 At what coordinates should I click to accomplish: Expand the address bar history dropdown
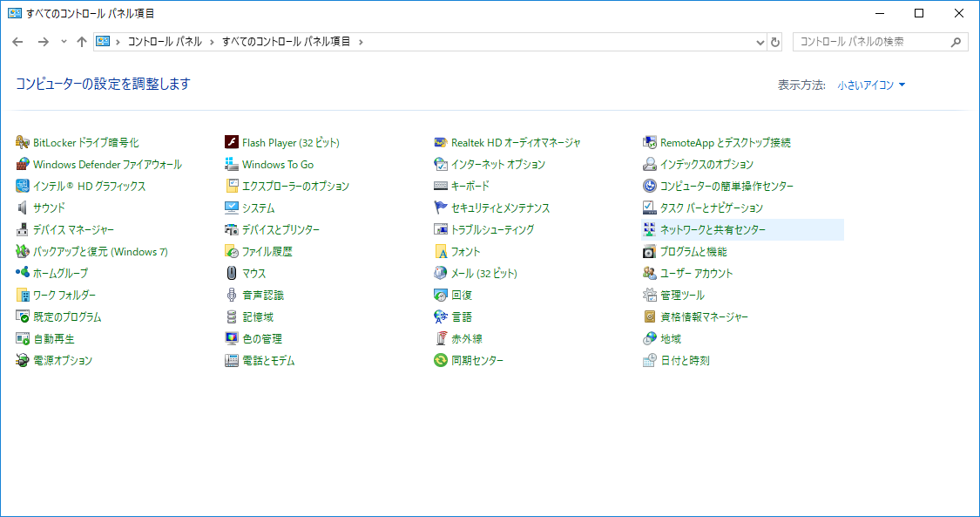760,43
